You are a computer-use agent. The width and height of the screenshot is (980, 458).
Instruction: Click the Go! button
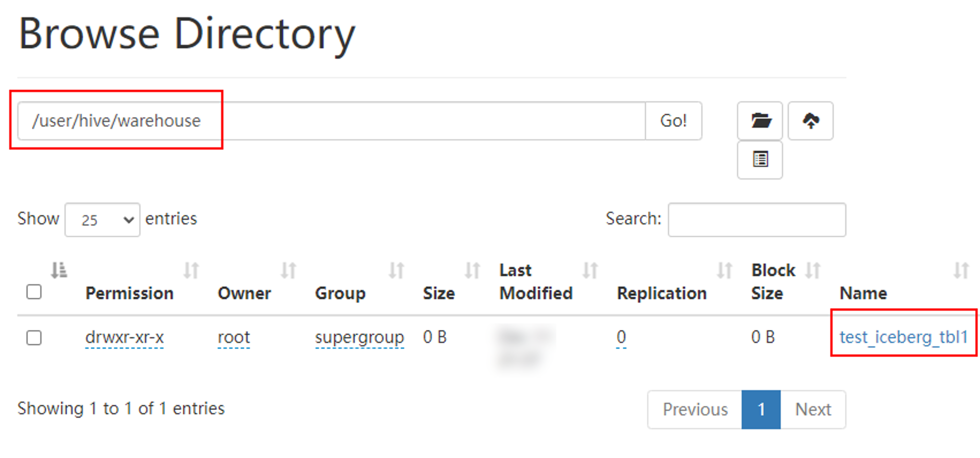coord(674,121)
